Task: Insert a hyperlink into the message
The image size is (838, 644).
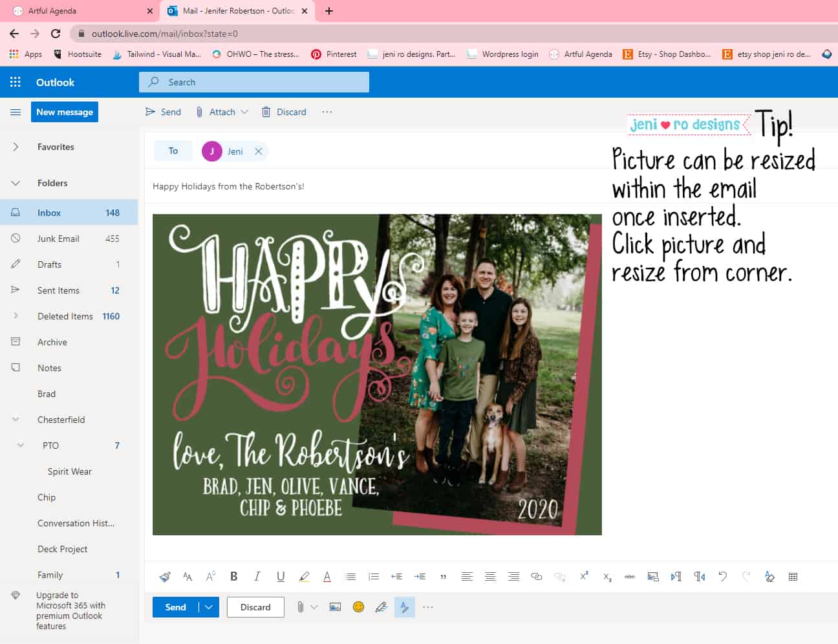Action: pyautogui.click(x=536, y=576)
